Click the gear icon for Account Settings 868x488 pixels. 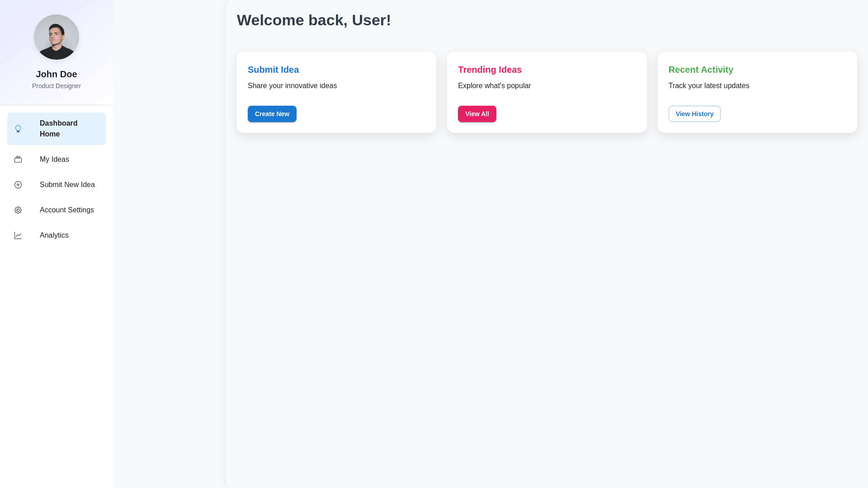pyautogui.click(x=18, y=210)
